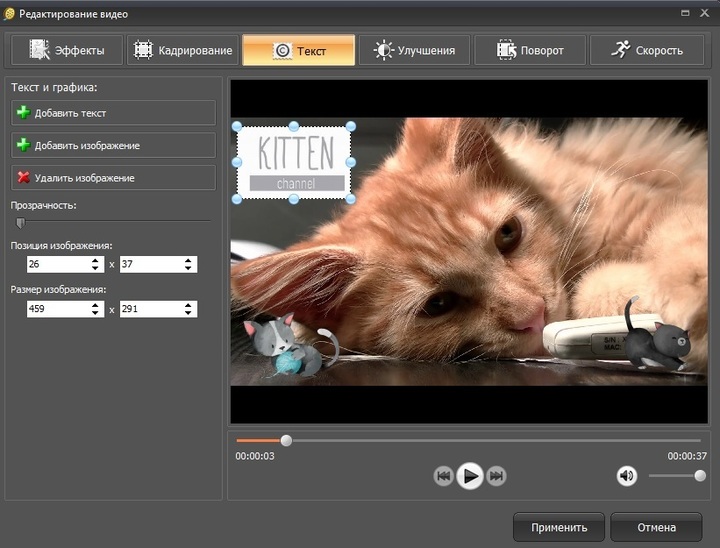The width and height of the screenshot is (720, 548).
Task: Click the Отмена button
Action: (x=655, y=527)
